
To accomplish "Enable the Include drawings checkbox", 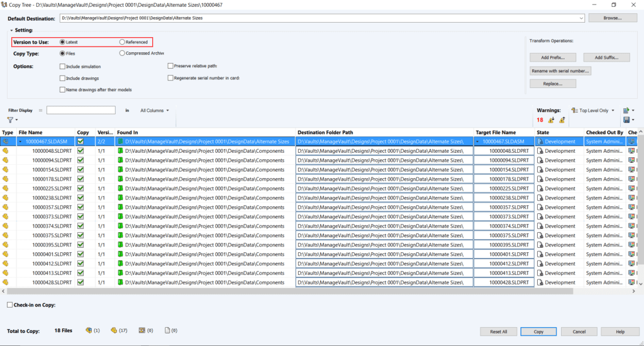I will pyautogui.click(x=62, y=78).
